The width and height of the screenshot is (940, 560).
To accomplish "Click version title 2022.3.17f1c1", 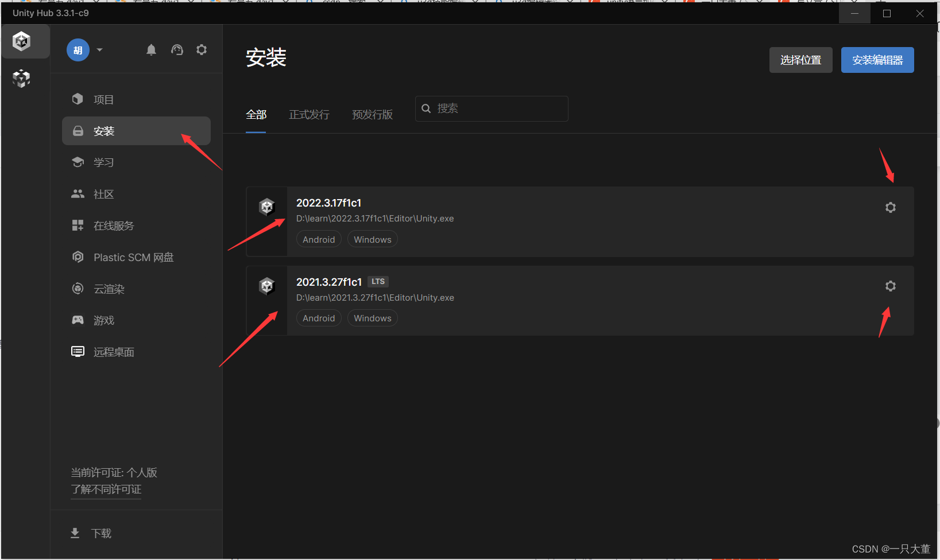I will click(328, 203).
